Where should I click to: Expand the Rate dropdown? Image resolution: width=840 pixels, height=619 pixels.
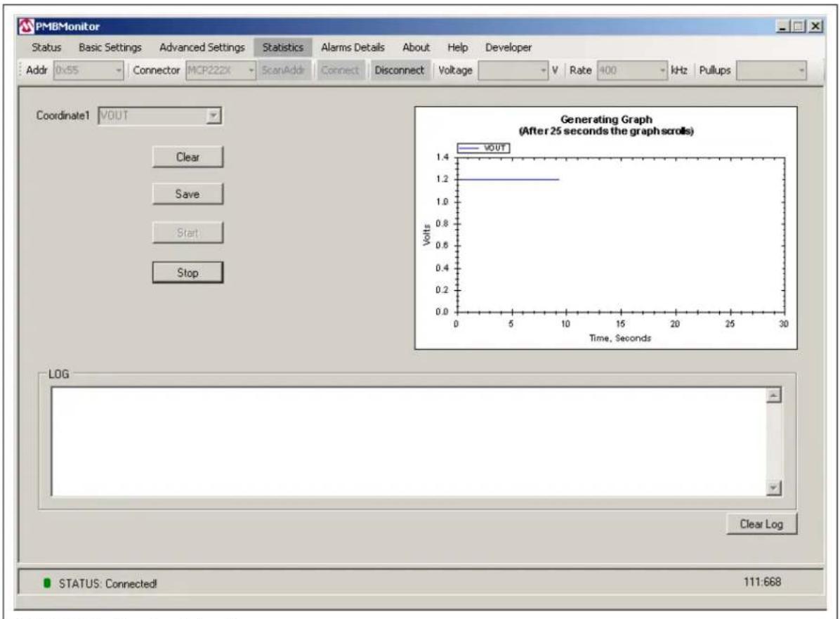[x=663, y=70]
